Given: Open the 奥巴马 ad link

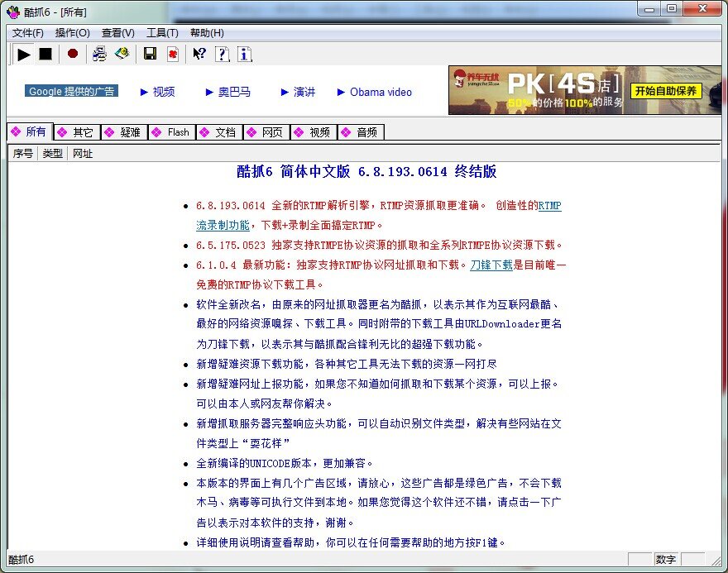Looking at the screenshot, I should pos(228,92).
